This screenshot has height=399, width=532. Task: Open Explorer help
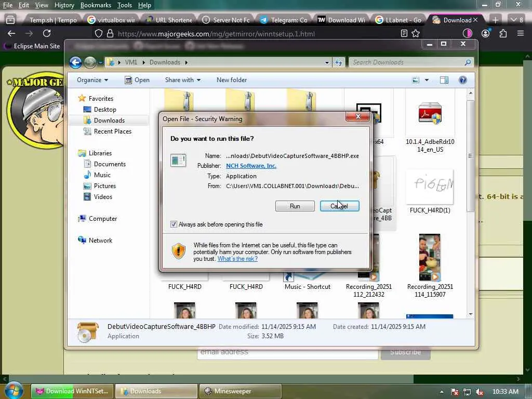pyautogui.click(x=463, y=80)
